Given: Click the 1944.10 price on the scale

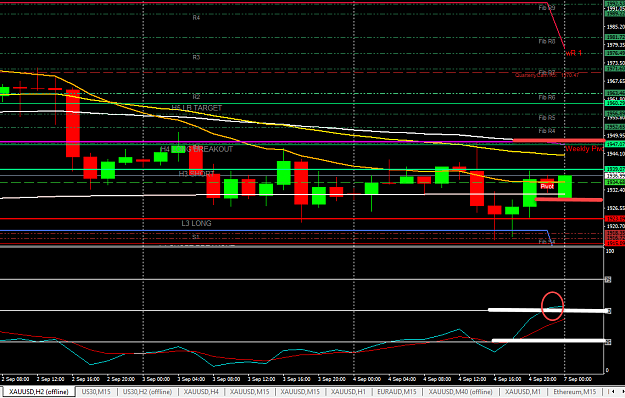Looking at the screenshot, I should [615, 154].
